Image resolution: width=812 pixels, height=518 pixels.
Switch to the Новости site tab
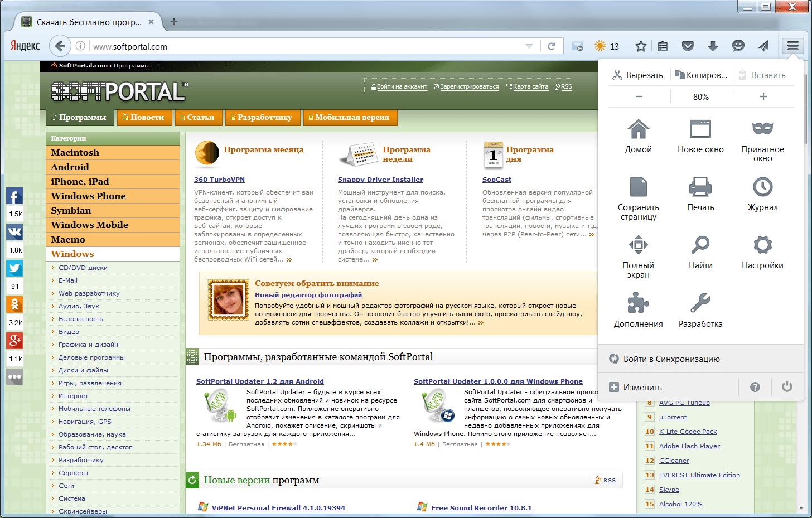[144, 118]
